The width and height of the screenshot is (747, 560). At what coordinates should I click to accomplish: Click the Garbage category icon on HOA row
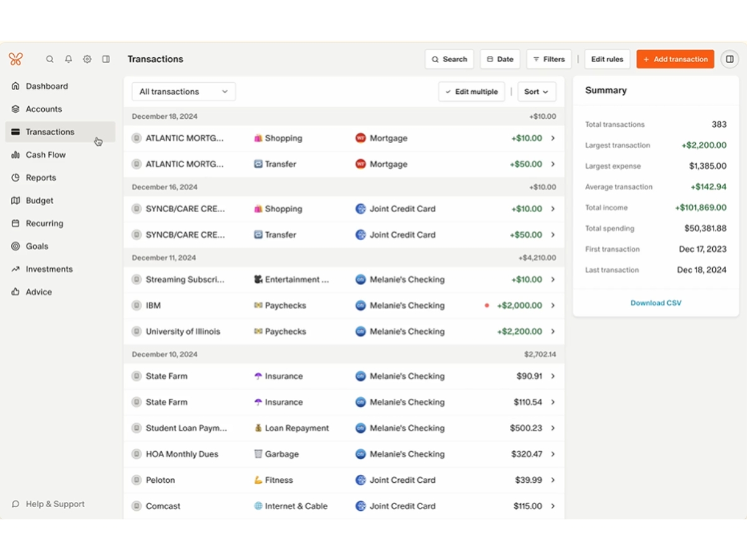tap(258, 454)
